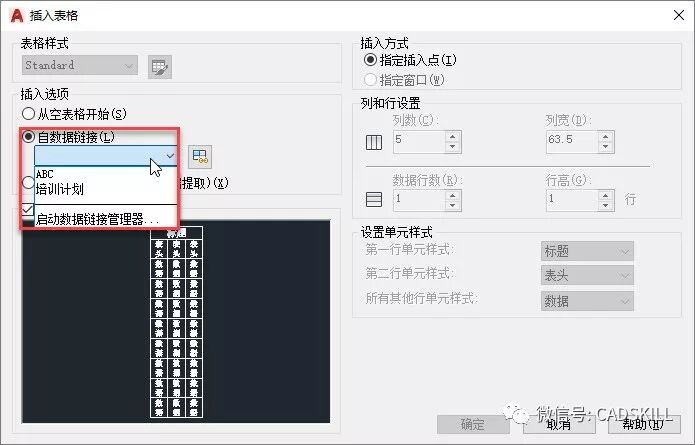Increase the 行高 row height spinner
This screenshot has width=695, height=445.
click(x=605, y=195)
